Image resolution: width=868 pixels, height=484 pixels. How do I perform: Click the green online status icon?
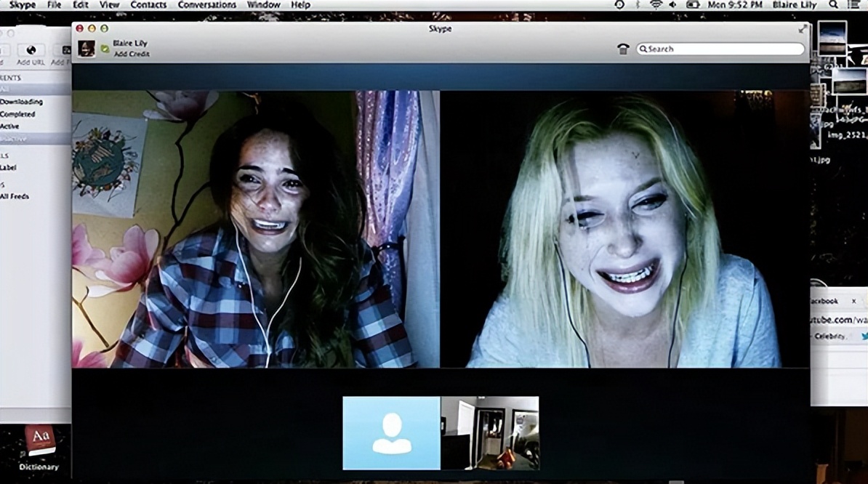click(105, 49)
